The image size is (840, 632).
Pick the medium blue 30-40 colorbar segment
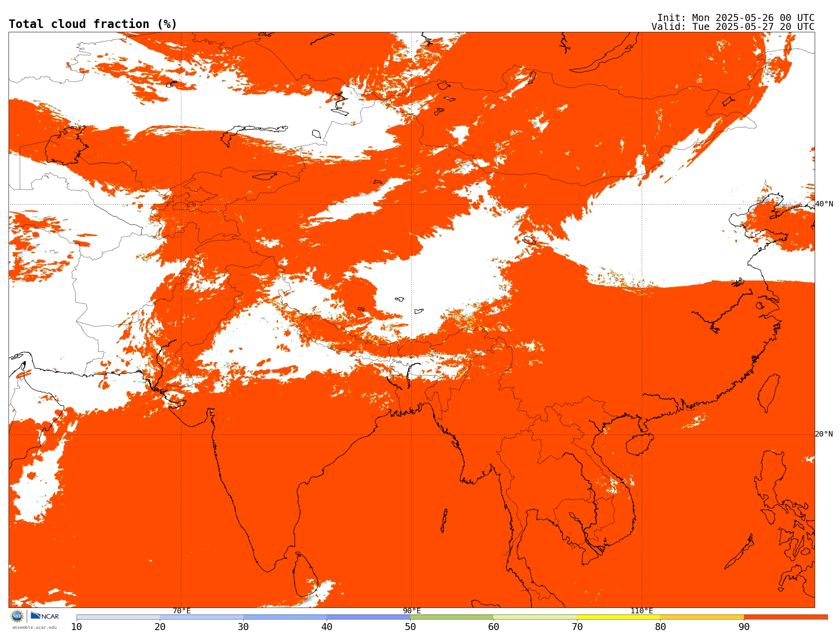click(x=285, y=617)
